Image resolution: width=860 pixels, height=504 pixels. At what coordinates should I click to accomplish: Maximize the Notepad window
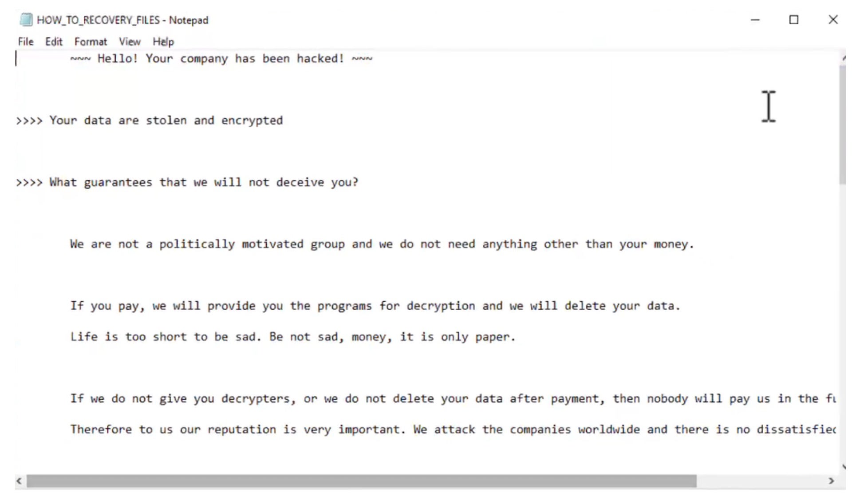coord(793,20)
